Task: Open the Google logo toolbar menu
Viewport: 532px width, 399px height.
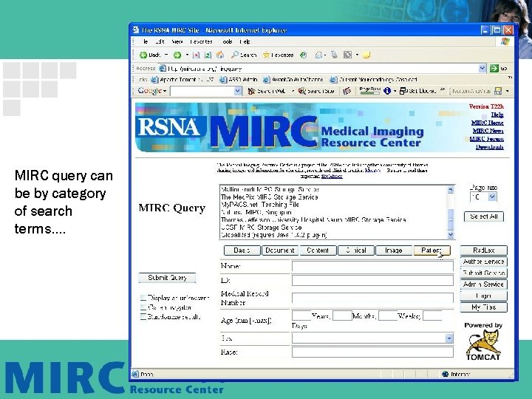Action: coord(152,91)
